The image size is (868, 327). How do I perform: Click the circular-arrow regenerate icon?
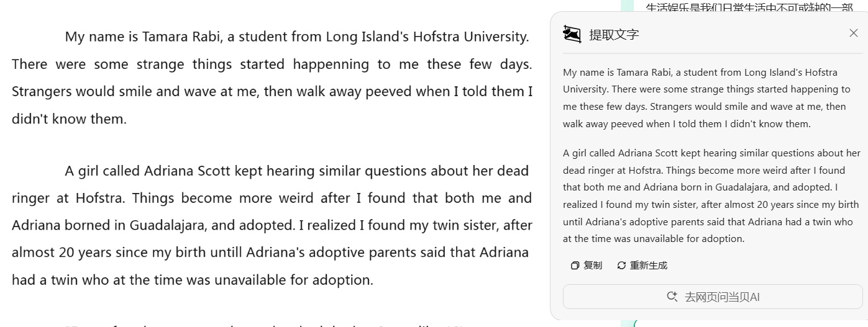pos(621,266)
